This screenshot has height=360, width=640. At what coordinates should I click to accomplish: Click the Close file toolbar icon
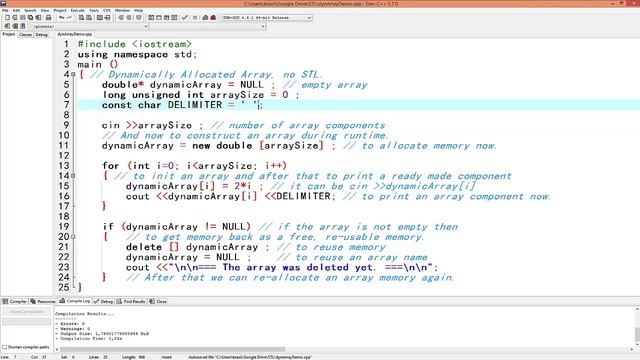pyautogui.click(x=38, y=18)
